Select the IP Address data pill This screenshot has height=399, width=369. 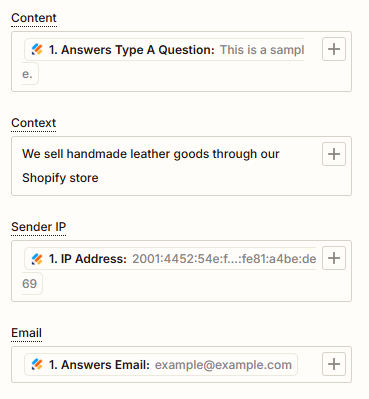pyautogui.click(x=170, y=259)
